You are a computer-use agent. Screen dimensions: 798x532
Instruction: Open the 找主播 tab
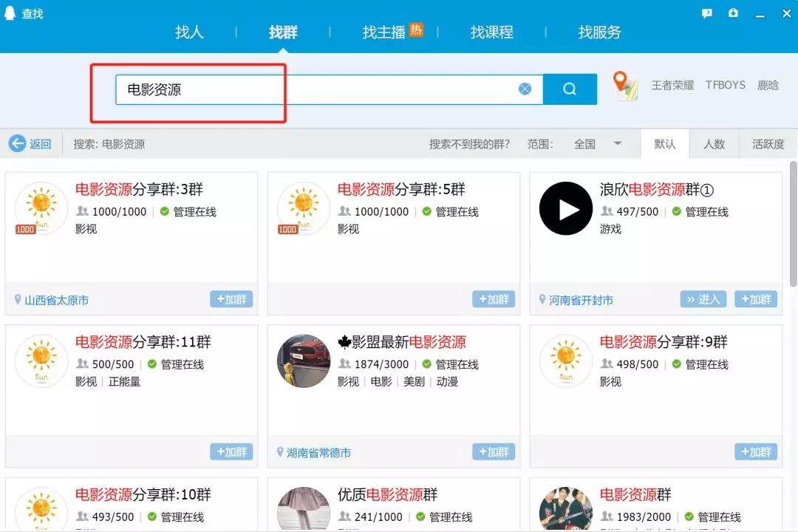point(384,32)
